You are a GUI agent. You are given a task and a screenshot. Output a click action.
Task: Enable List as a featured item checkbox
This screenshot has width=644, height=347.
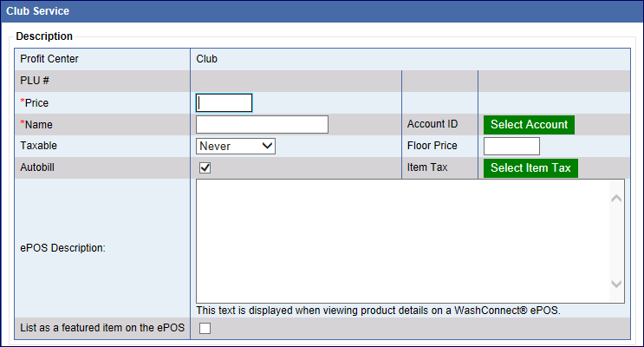click(x=205, y=328)
